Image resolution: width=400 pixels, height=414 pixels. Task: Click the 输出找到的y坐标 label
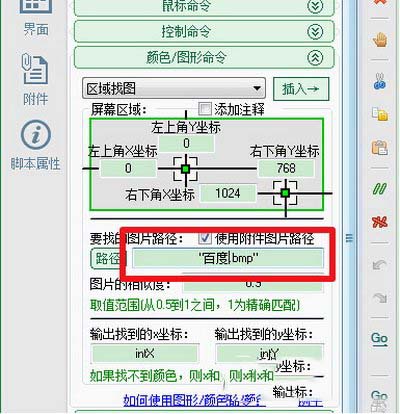[264, 334]
